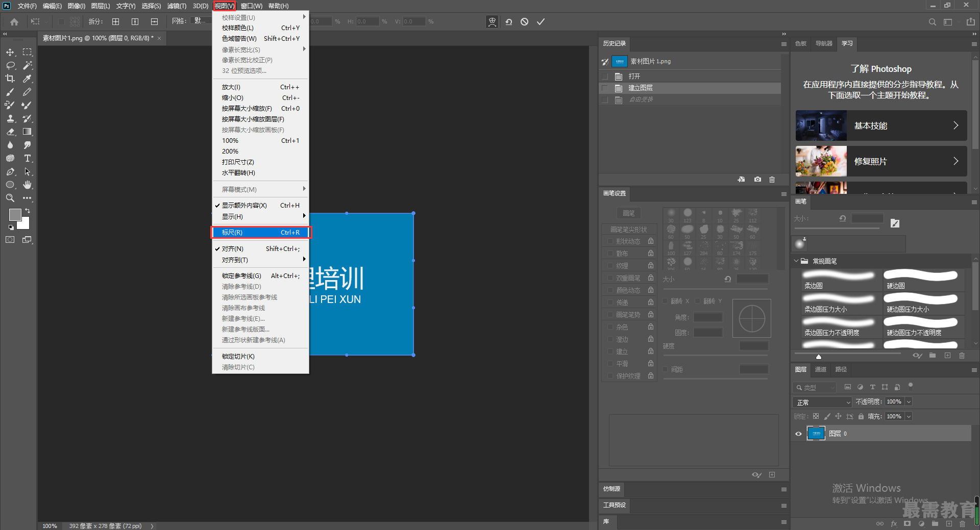Open the layer blend mode 正常 dropdown
Screen dimensions: 980x530
click(822, 402)
